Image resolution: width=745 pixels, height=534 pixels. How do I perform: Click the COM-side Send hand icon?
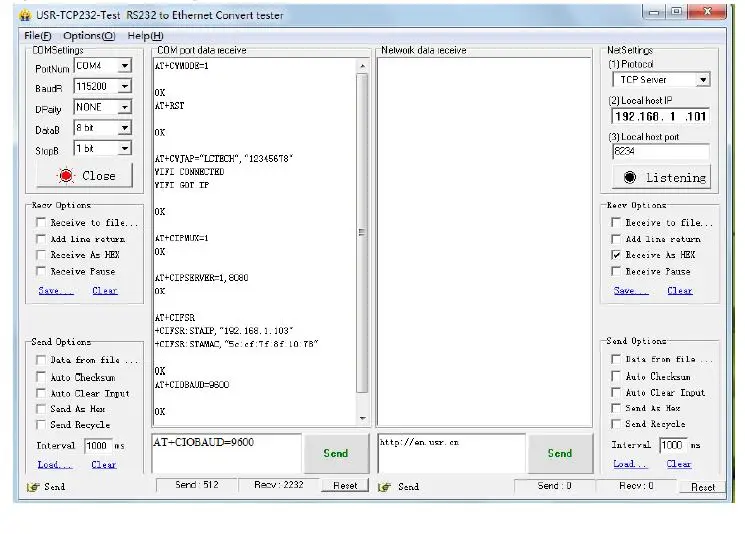coord(33,486)
